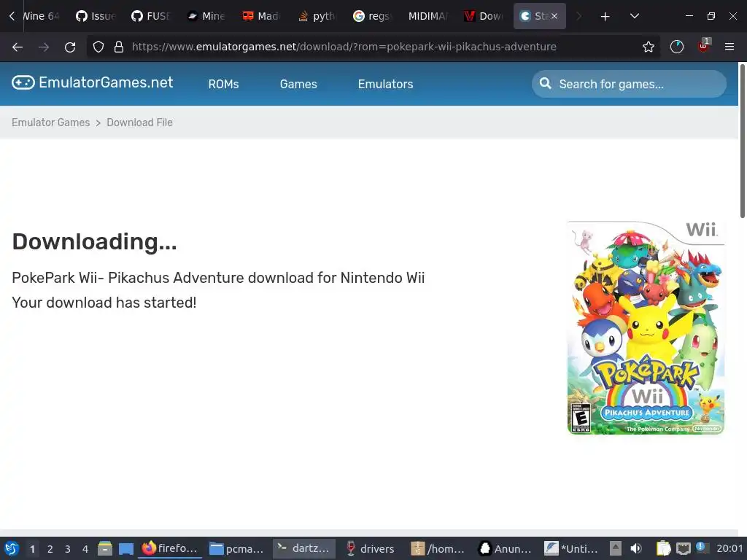Focus the Firefox taskbar window

pyautogui.click(x=170, y=548)
